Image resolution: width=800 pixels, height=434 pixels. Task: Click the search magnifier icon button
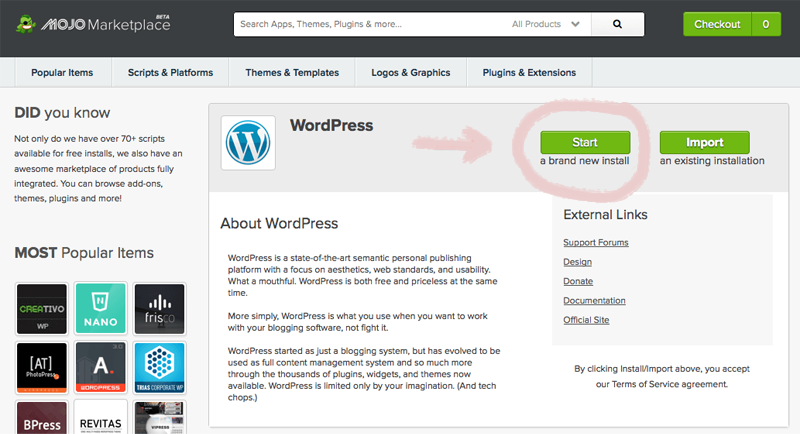point(617,24)
